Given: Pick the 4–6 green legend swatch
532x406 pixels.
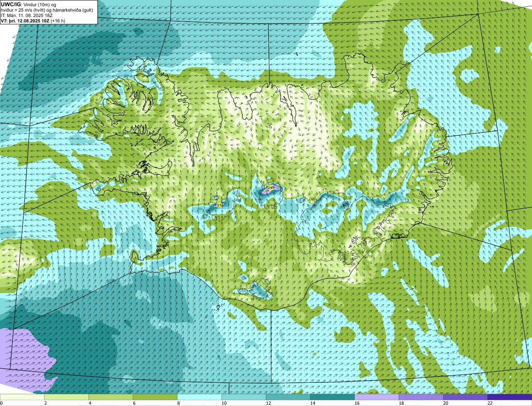Looking at the screenshot, I should click(111, 397).
